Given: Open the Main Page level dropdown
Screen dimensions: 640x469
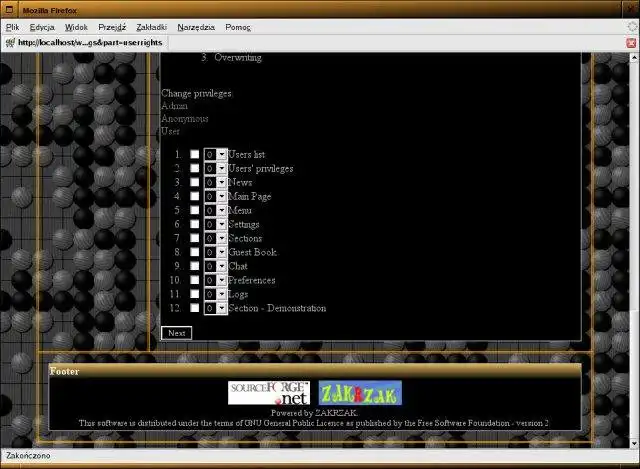Looking at the screenshot, I should 216,196.
